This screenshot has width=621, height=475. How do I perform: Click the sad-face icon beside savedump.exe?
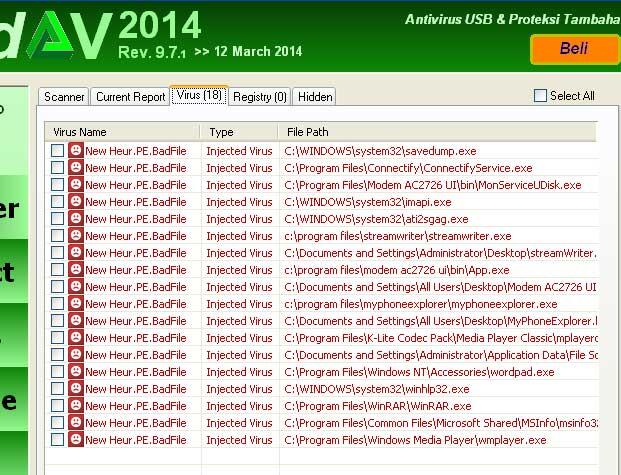pyautogui.click(x=76, y=151)
